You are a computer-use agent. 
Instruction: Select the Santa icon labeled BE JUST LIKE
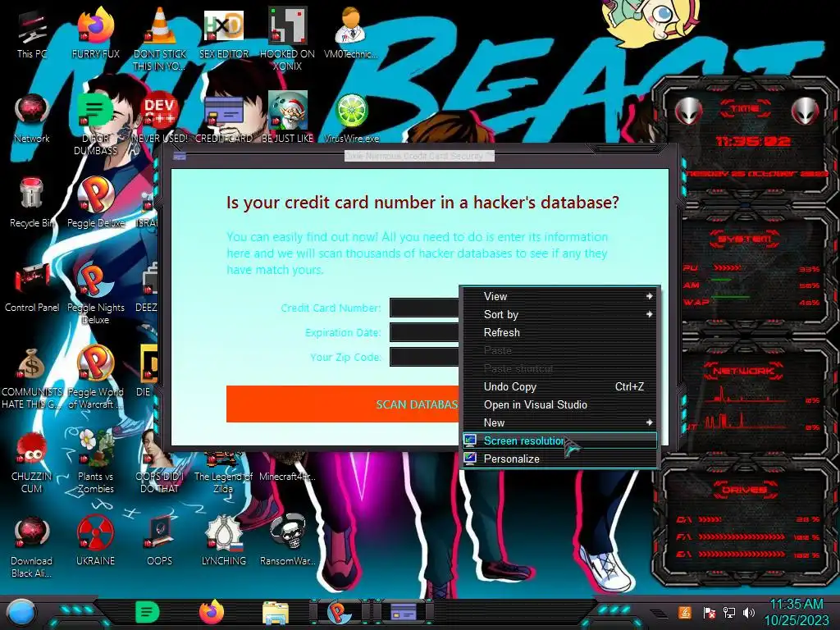pyautogui.click(x=288, y=117)
